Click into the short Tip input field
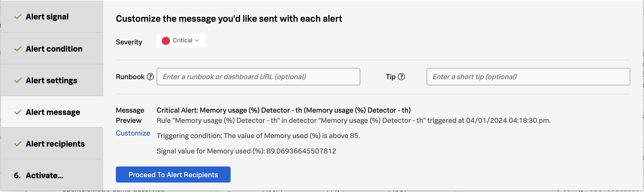 528,77
